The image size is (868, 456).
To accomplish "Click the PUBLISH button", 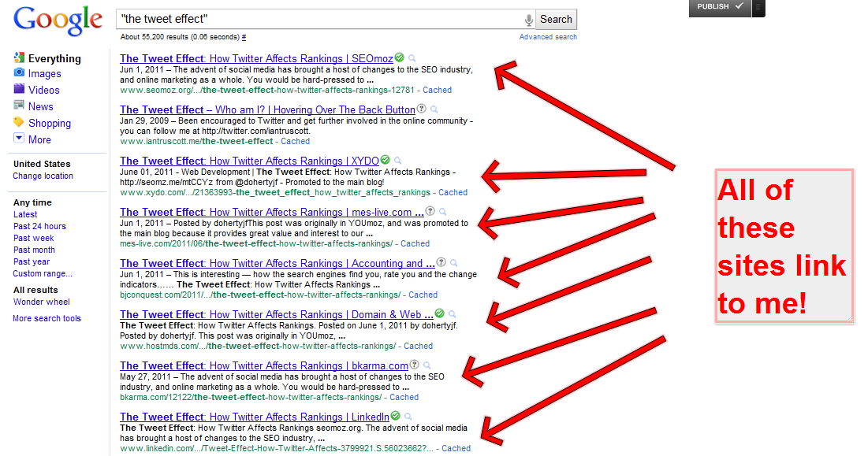I will tap(720, 7).
